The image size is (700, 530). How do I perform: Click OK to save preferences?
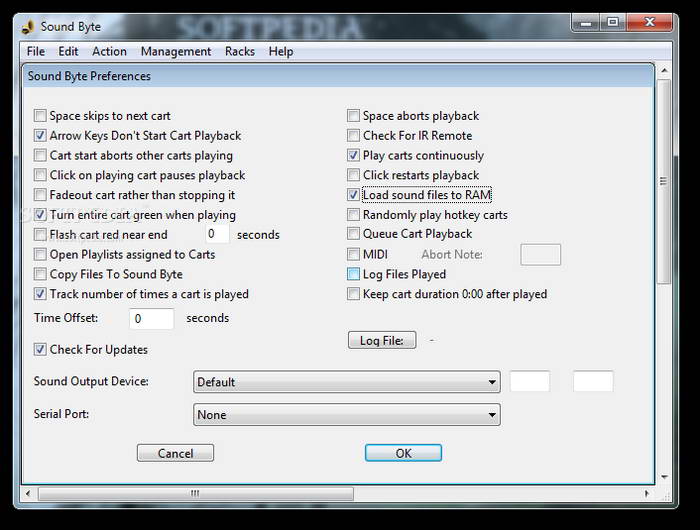404,453
